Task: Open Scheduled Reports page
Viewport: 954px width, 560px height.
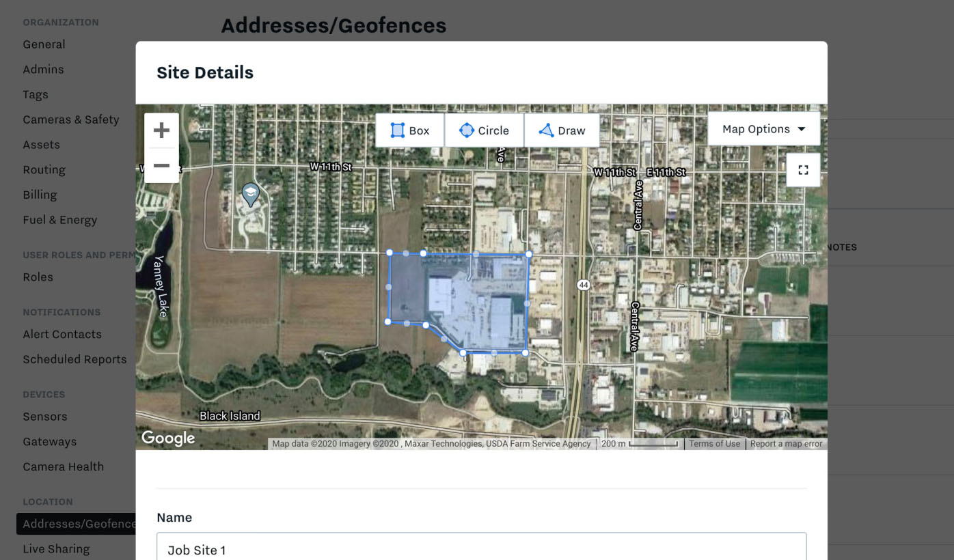Action: (x=74, y=359)
